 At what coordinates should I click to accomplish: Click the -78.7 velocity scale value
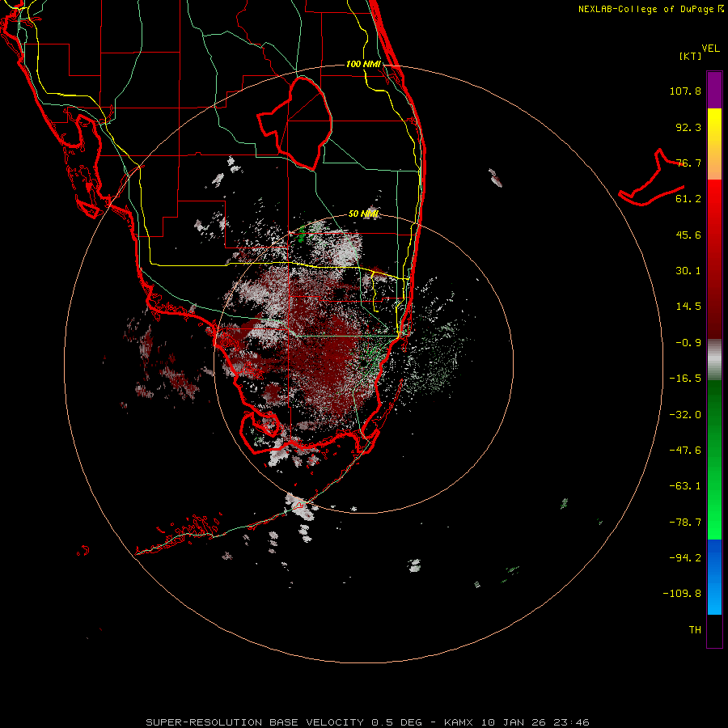[x=685, y=523]
